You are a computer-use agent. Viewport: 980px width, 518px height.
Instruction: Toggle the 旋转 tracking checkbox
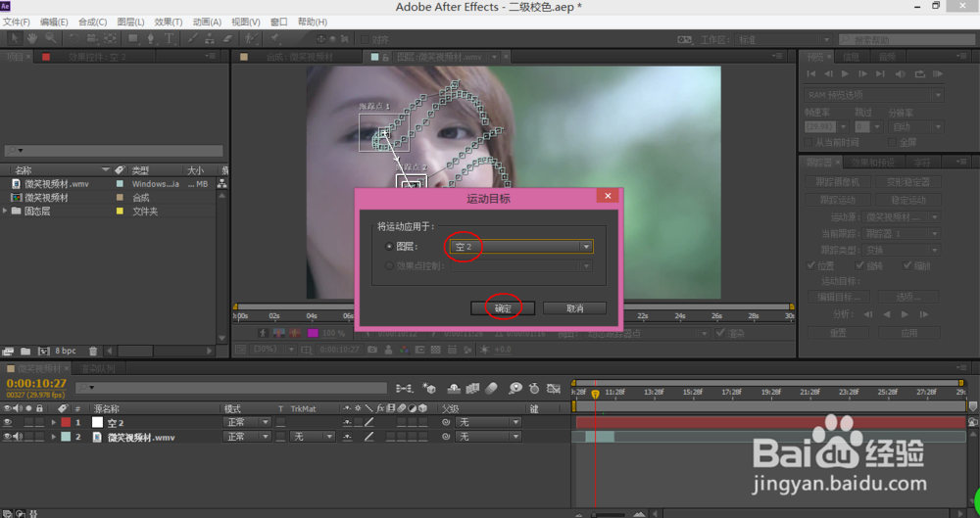tap(859, 265)
